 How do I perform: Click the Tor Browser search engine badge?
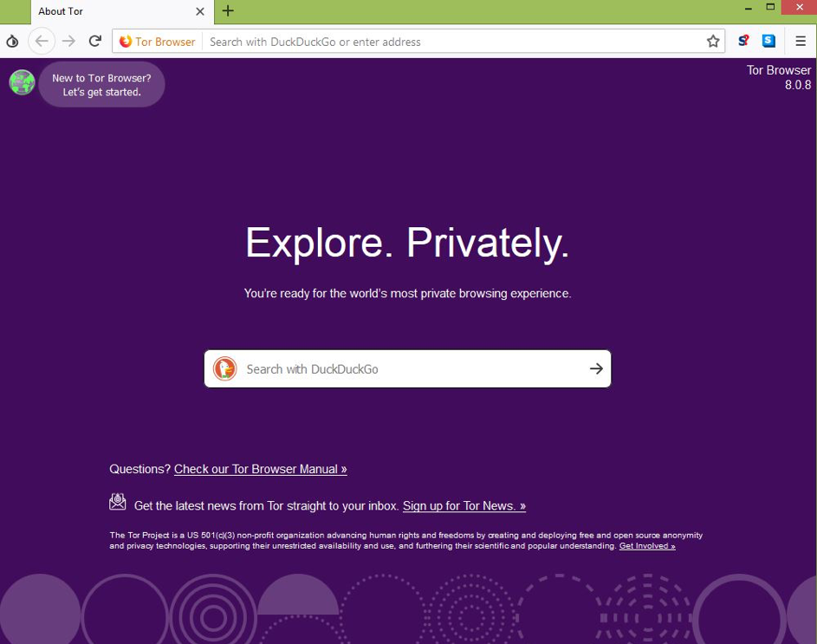pyautogui.click(x=156, y=41)
